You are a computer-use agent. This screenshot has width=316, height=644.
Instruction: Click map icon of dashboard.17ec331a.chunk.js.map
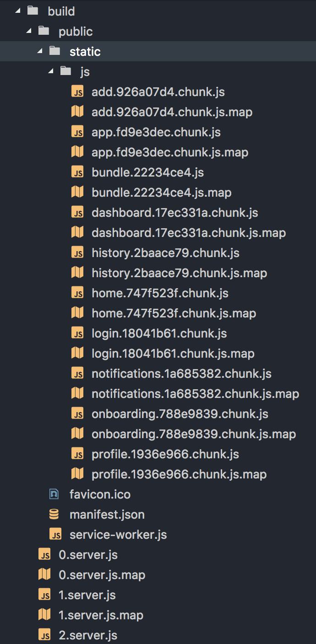(77, 232)
